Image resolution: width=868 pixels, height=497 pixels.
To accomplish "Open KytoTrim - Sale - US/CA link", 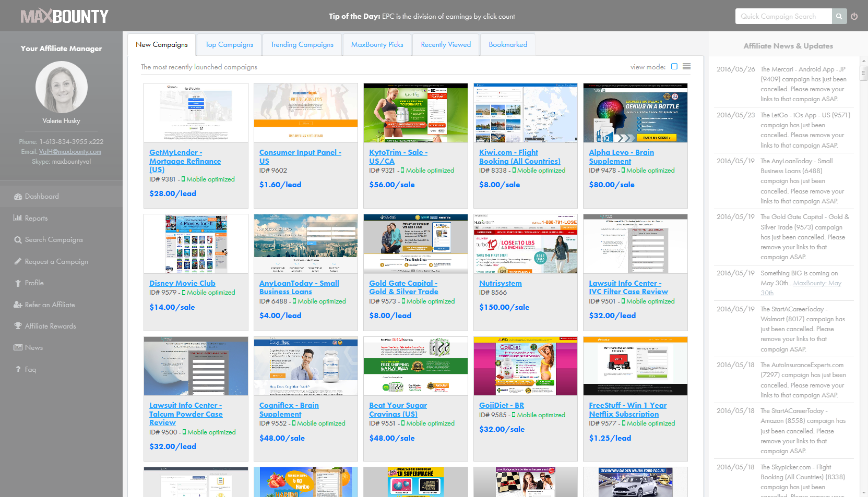I will tap(398, 157).
